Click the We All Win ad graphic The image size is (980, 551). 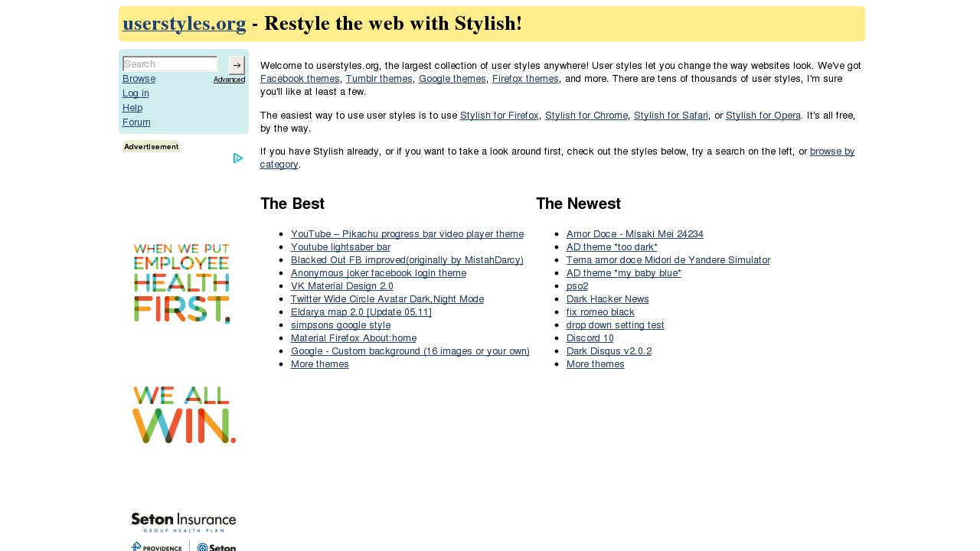point(184,415)
